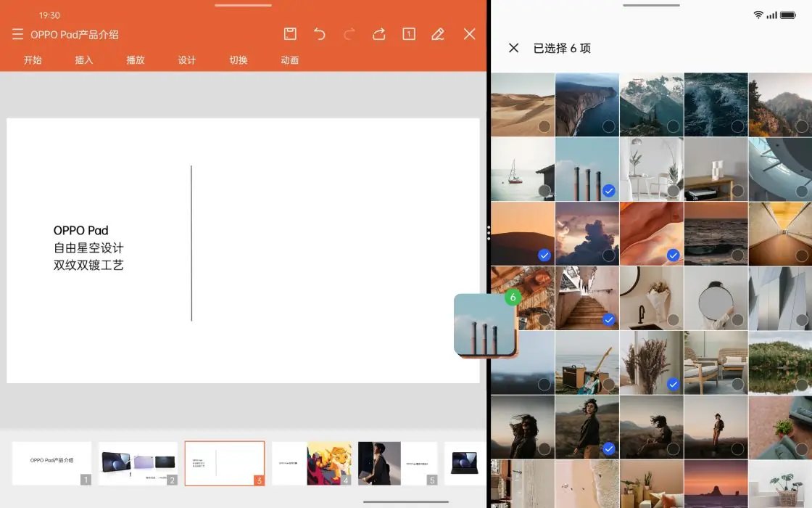Open the 开始 tab
Image resolution: width=812 pixels, height=508 pixels.
33,60
